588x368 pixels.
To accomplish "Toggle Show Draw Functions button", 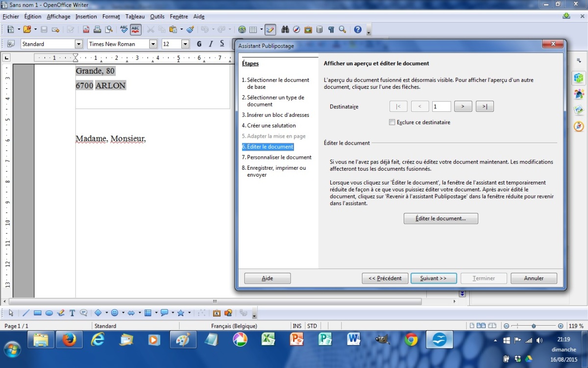I will pos(270,29).
